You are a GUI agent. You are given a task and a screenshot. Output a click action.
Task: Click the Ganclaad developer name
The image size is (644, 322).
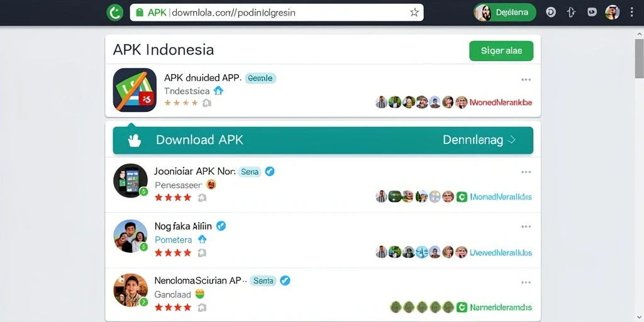172,294
